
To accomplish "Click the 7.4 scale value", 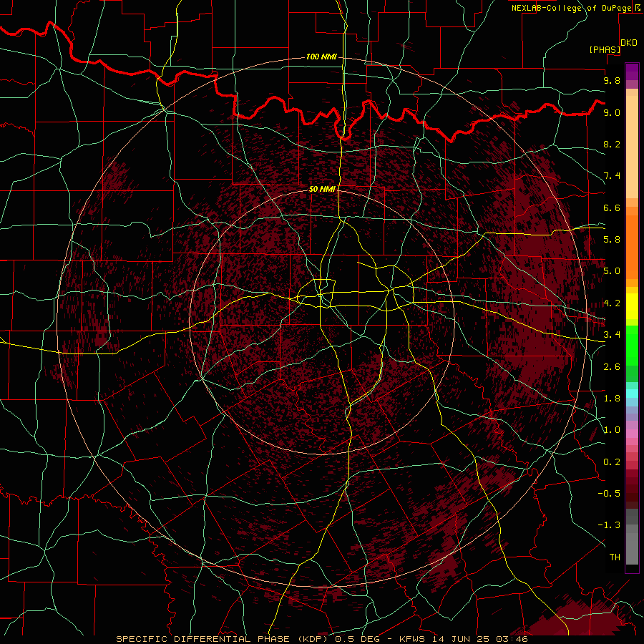I will coord(612,176).
